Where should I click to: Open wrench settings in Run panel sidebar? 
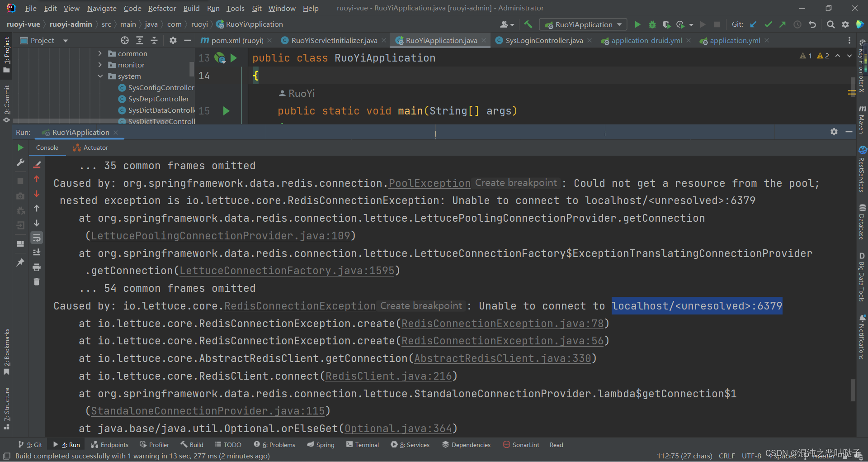click(x=20, y=162)
